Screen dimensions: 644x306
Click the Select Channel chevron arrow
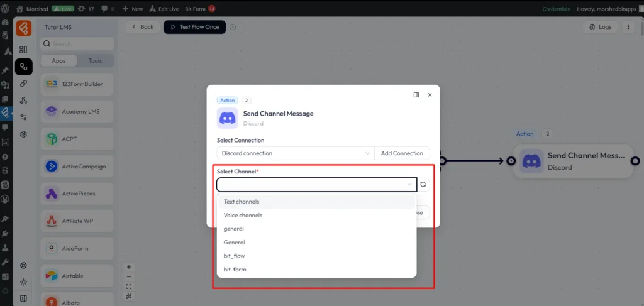(x=409, y=185)
